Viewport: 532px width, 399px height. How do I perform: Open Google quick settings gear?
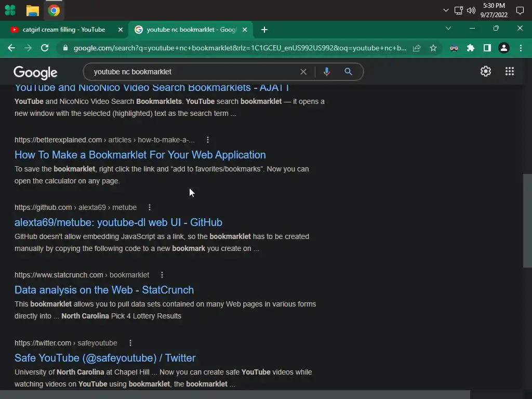tap(486, 71)
